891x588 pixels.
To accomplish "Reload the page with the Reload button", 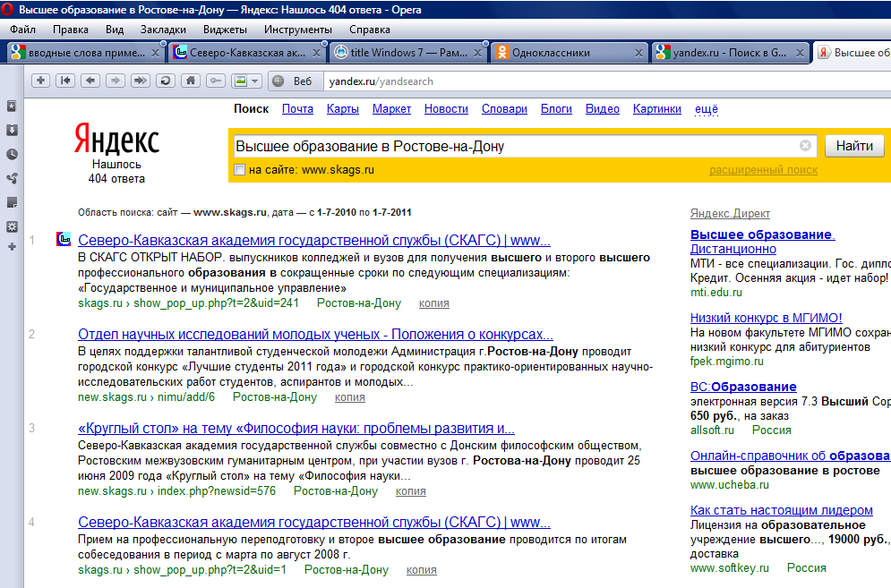I will point(166,81).
